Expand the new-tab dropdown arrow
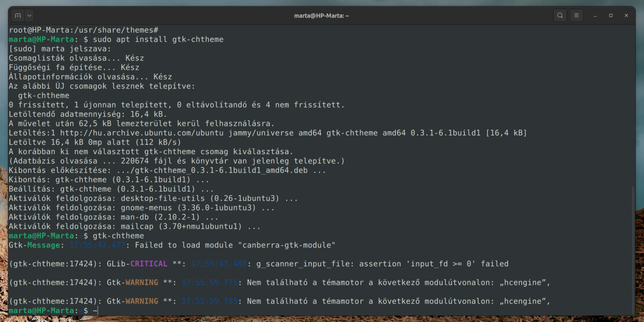 (x=29, y=16)
